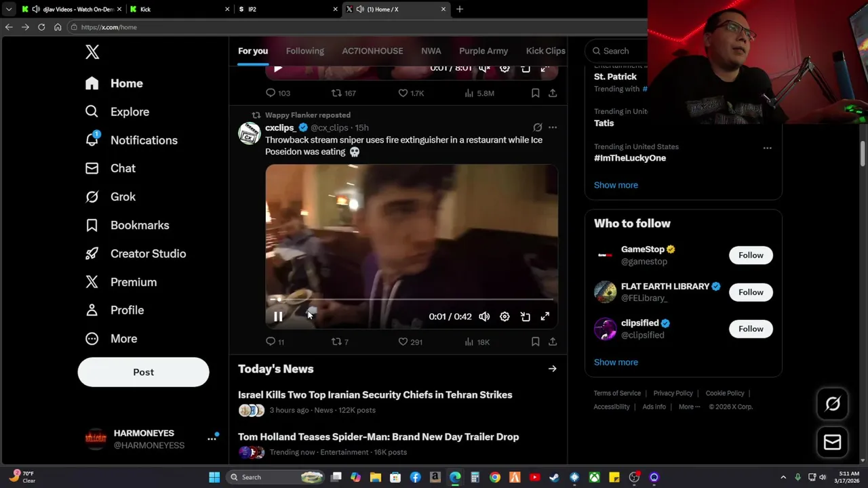Expand the footer More options

[x=689, y=407]
